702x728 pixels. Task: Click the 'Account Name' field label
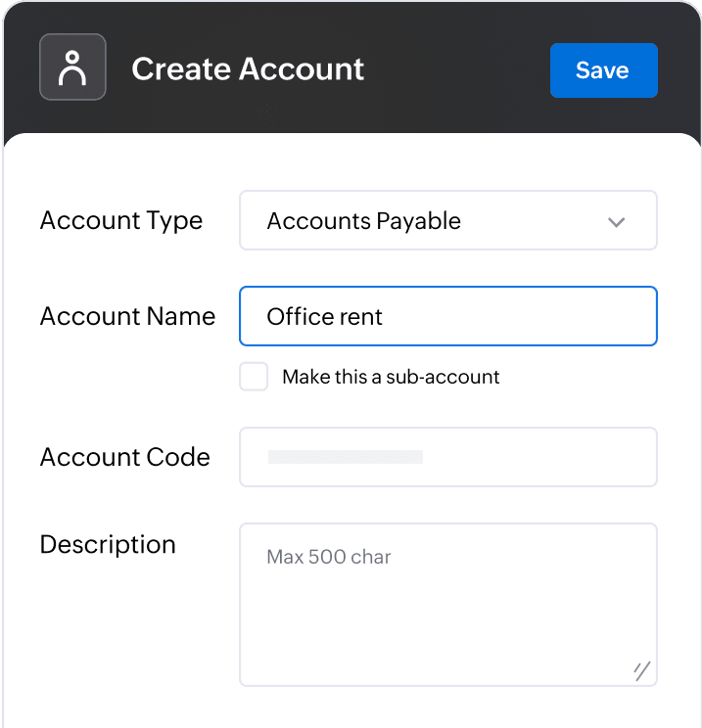[127, 317]
